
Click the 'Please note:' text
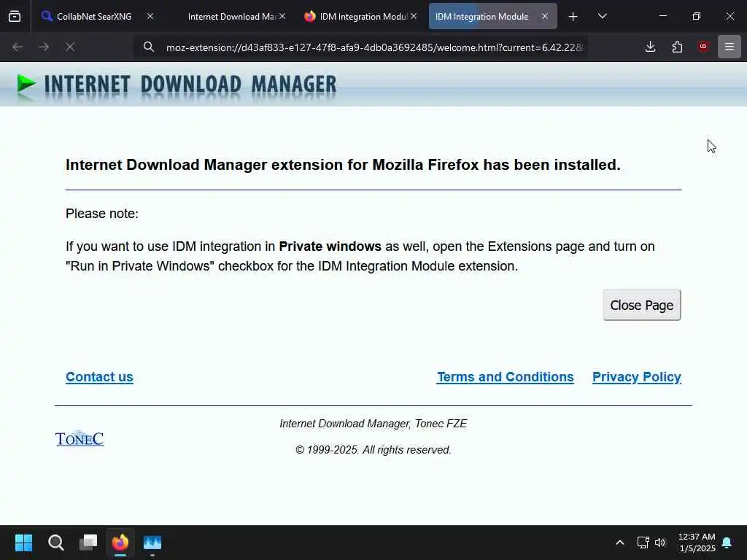[102, 214]
